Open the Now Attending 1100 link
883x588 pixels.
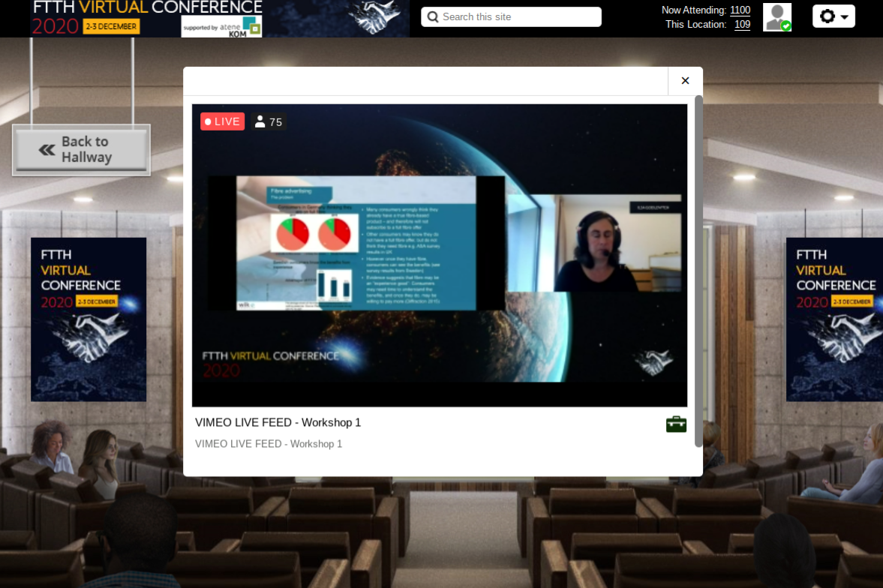[740, 10]
